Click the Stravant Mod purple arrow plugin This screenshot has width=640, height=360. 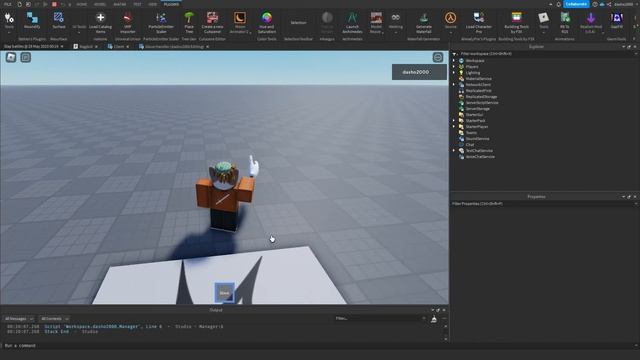tap(591, 22)
